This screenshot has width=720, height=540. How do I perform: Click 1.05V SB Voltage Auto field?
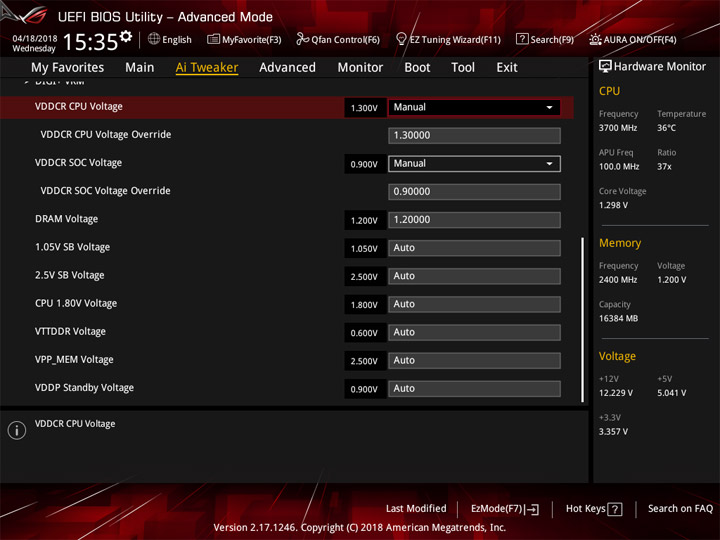[x=474, y=248]
